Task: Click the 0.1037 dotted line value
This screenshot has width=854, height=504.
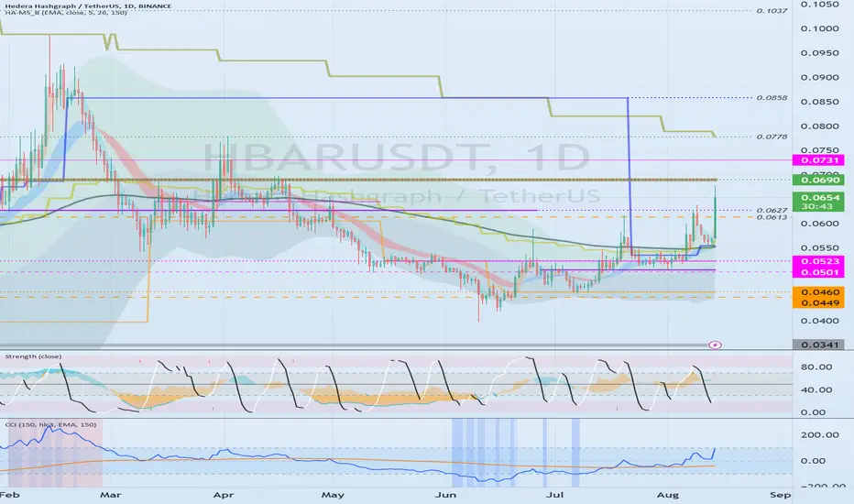Action: point(772,10)
